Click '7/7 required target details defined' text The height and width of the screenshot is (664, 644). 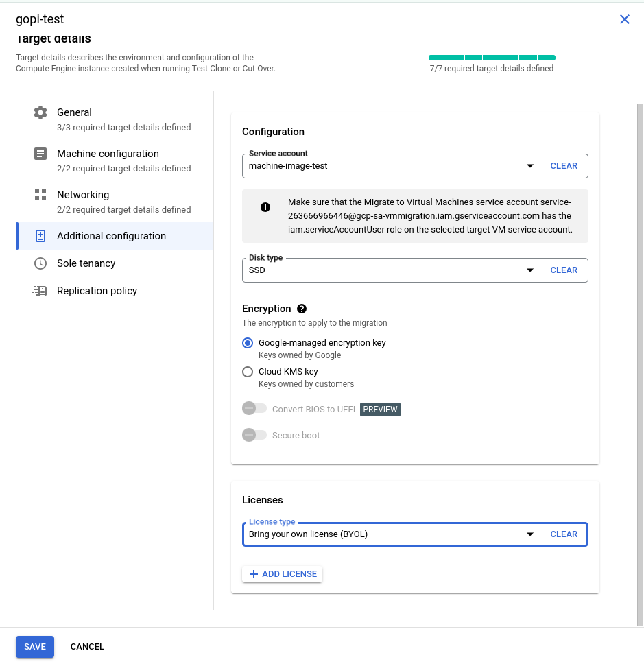492,69
